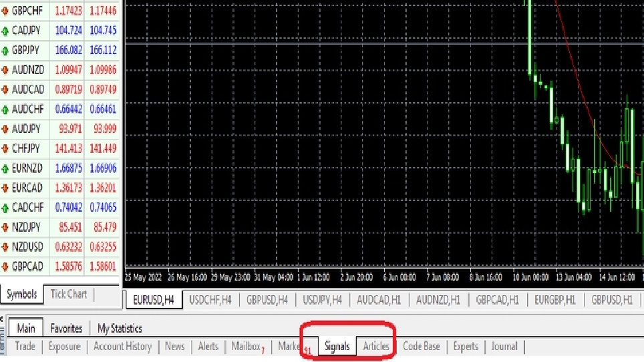Image resolution: width=644 pixels, height=362 pixels.
Task: Switch to the Trade terminal tab
Action: [x=25, y=347]
